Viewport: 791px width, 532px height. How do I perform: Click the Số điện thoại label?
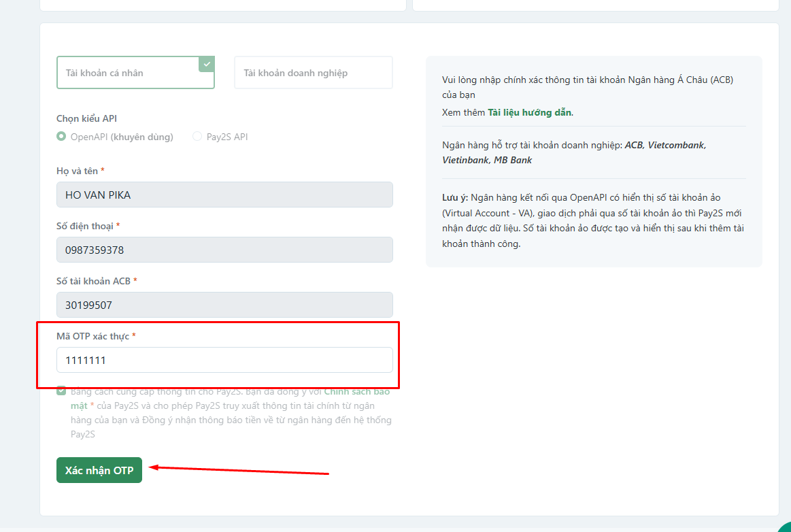[85, 225]
